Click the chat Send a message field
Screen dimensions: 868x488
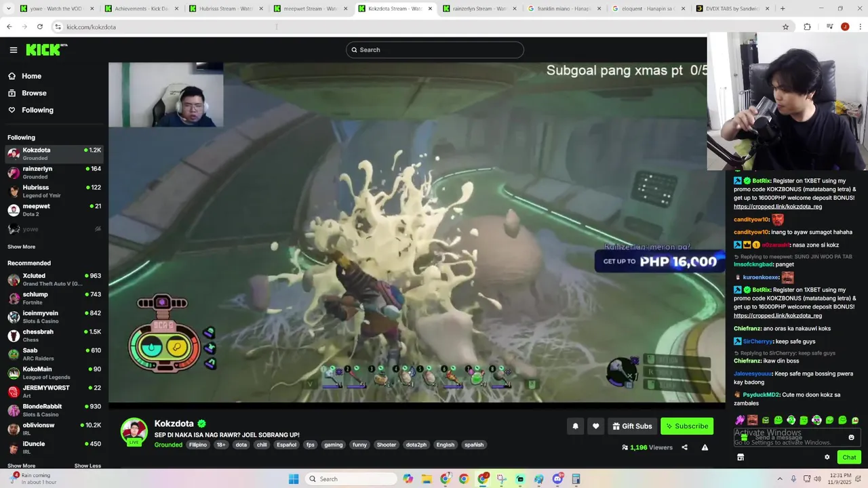(x=797, y=437)
